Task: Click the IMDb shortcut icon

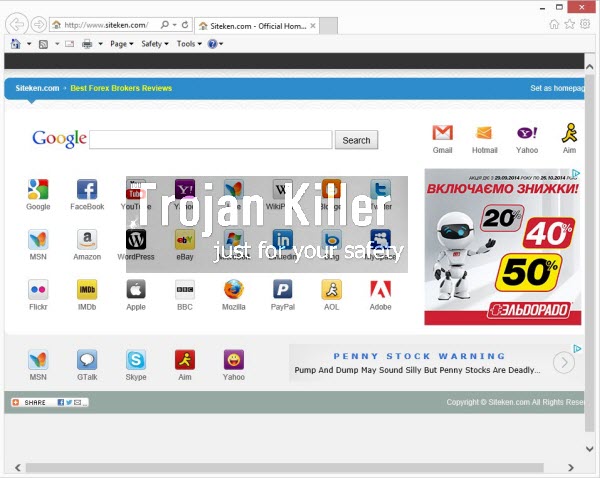Action: coord(87,290)
